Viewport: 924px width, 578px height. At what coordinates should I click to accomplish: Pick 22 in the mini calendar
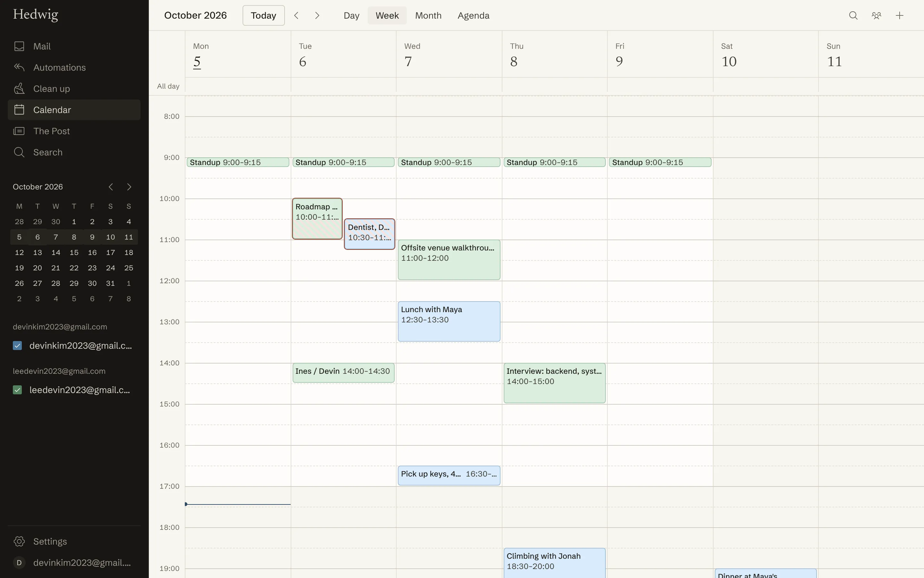point(74,268)
